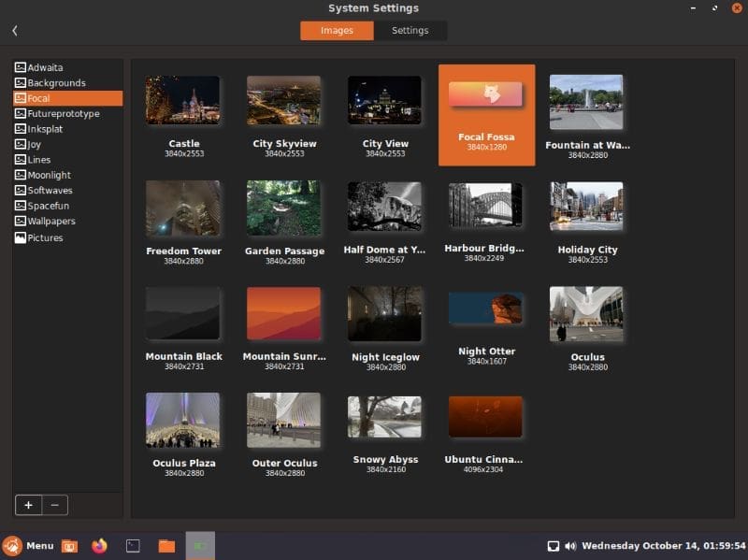This screenshot has height=560, width=748.
Task: Click the Inksplat folder icon
Action: coord(20,129)
